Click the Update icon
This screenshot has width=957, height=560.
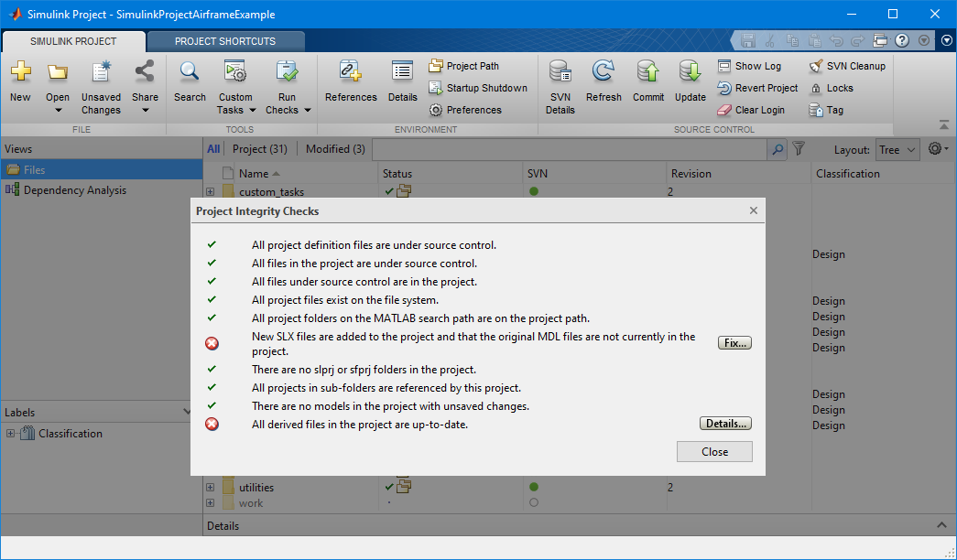(691, 72)
